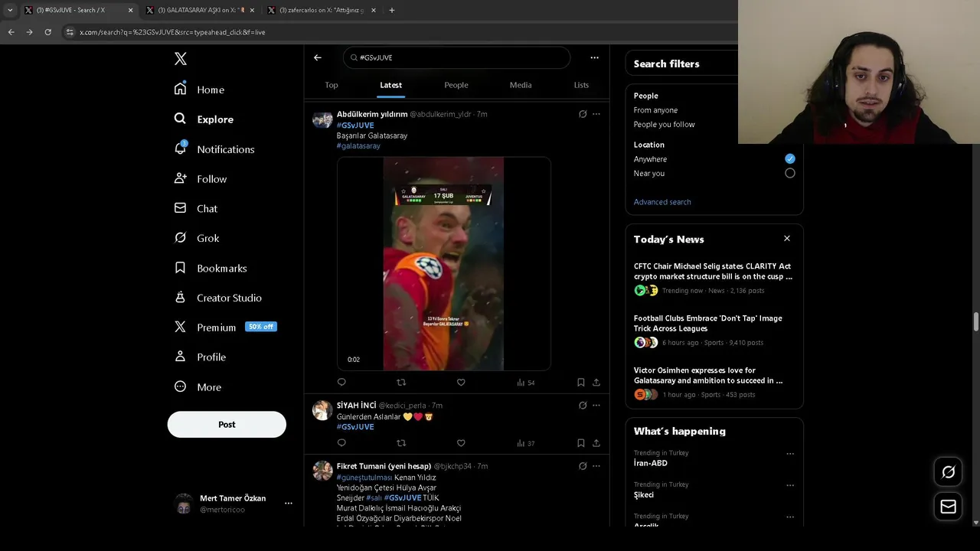Close the #GSvJUVE browser tab
The width and height of the screenshot is (980, 551).
pos(130,10)
